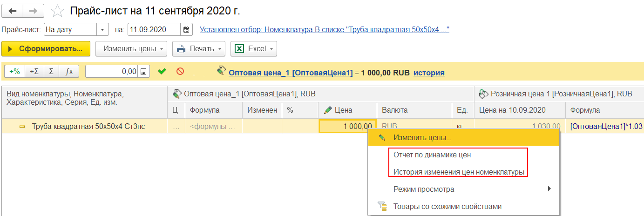The image size is (644, 216).
Task: Click the tag icon beside Оптовая цена_1 link
Action: [x=222, y=71]
